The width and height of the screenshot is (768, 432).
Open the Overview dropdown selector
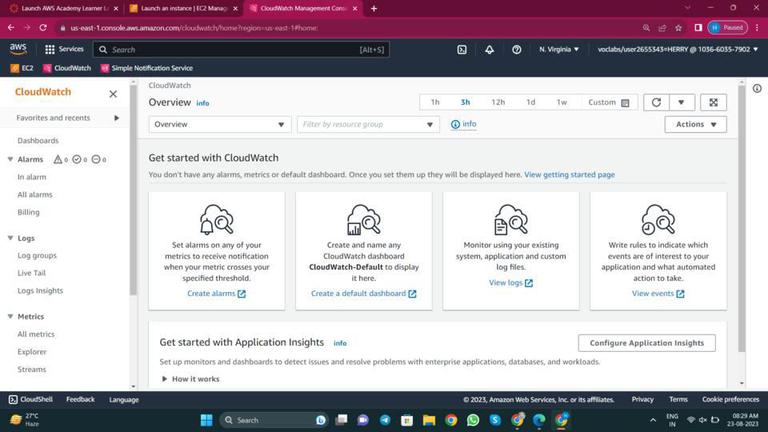(x=219, y=124)
